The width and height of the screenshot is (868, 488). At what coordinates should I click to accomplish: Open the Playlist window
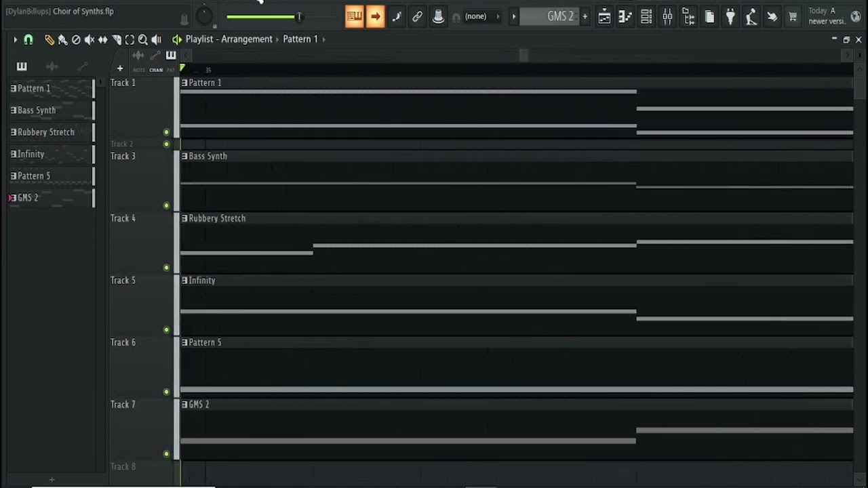(604, 17)
